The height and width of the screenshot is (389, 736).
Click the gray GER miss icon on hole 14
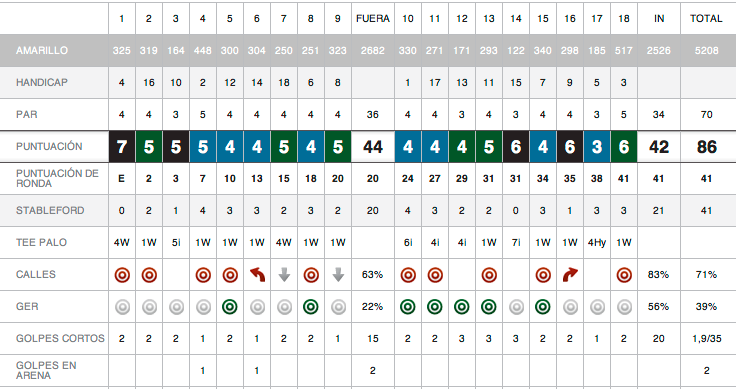point(516,307)
